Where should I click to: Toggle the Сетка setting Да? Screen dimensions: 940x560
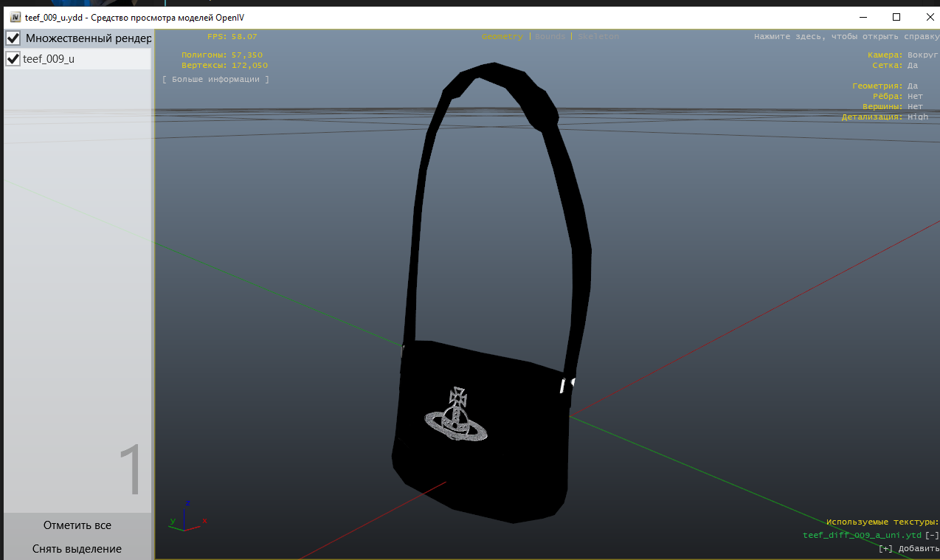point(913,65)
